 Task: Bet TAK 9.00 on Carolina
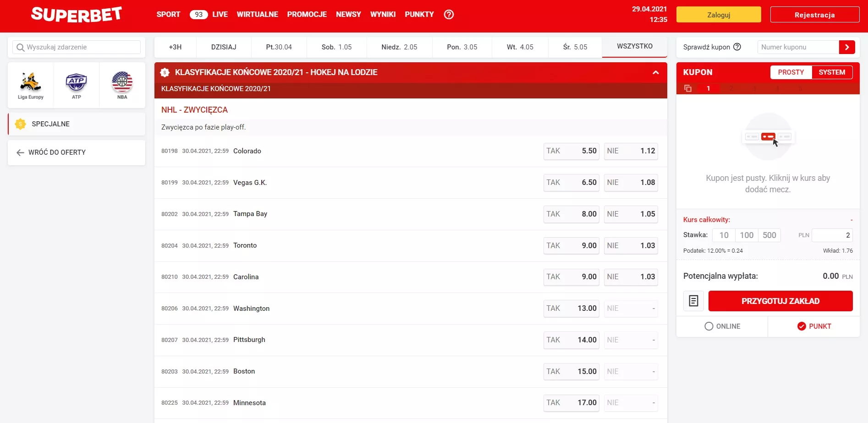[571, 277]
